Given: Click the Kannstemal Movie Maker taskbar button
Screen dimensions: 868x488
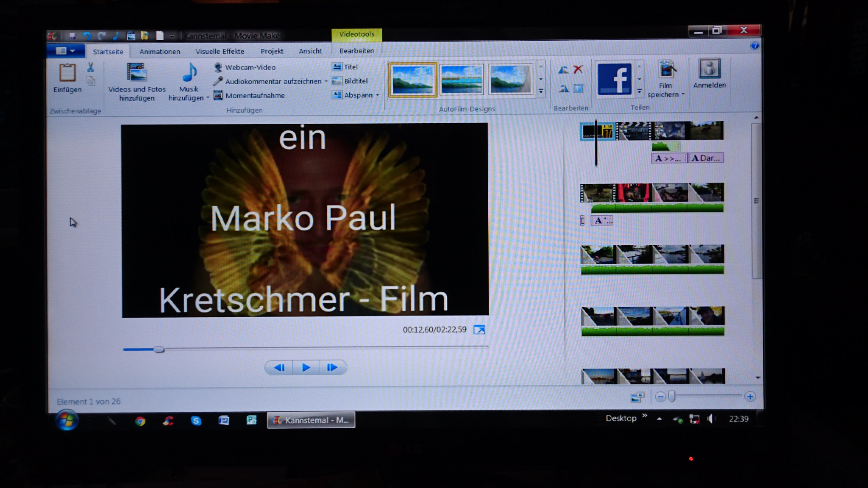Looking at the screenshot, I should [311, 420].
